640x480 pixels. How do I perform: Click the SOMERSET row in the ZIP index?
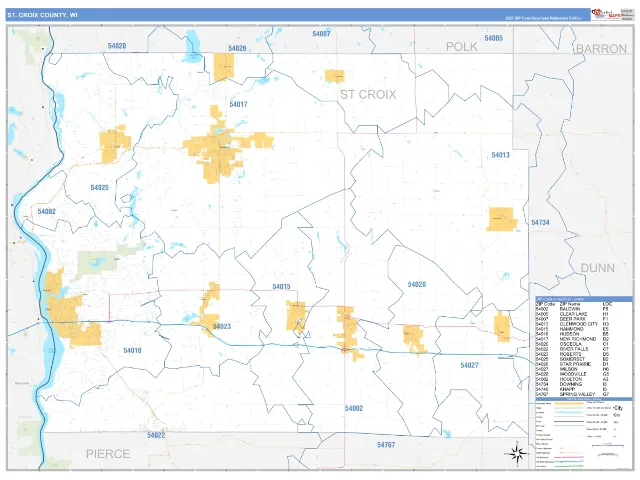click(574, 359)
